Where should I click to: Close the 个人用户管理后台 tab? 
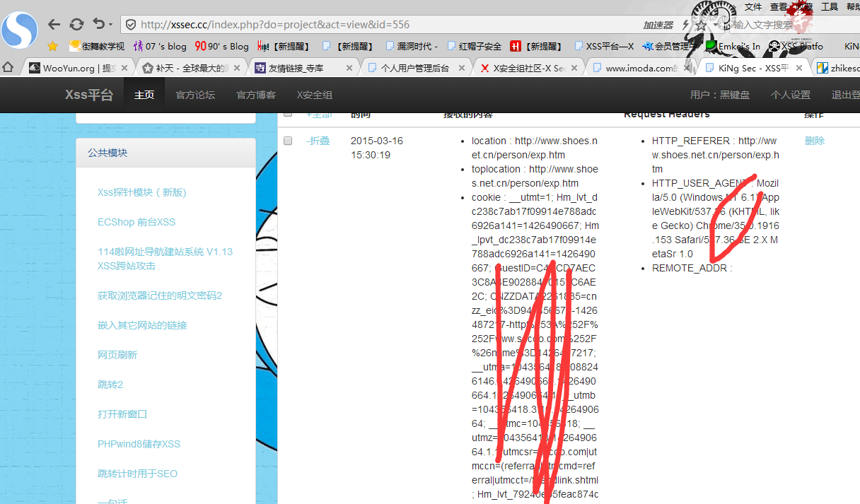(462, 68)
